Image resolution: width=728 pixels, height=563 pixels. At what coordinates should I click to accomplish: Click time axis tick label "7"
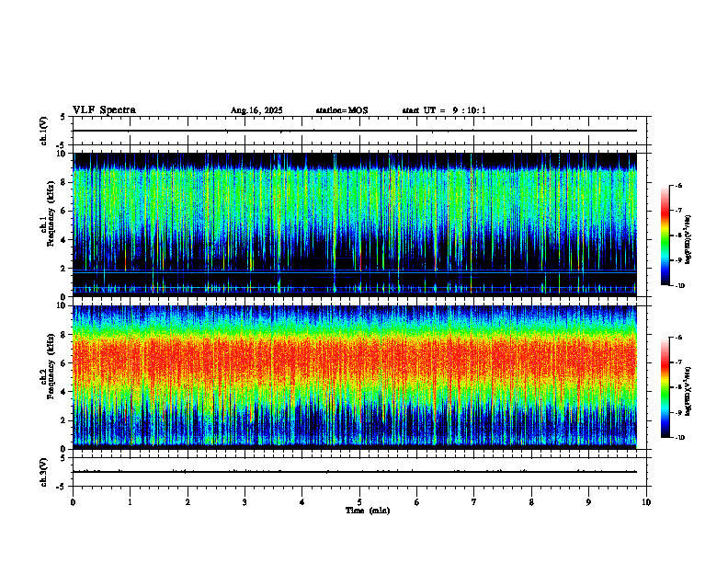[x=474, y=502]
